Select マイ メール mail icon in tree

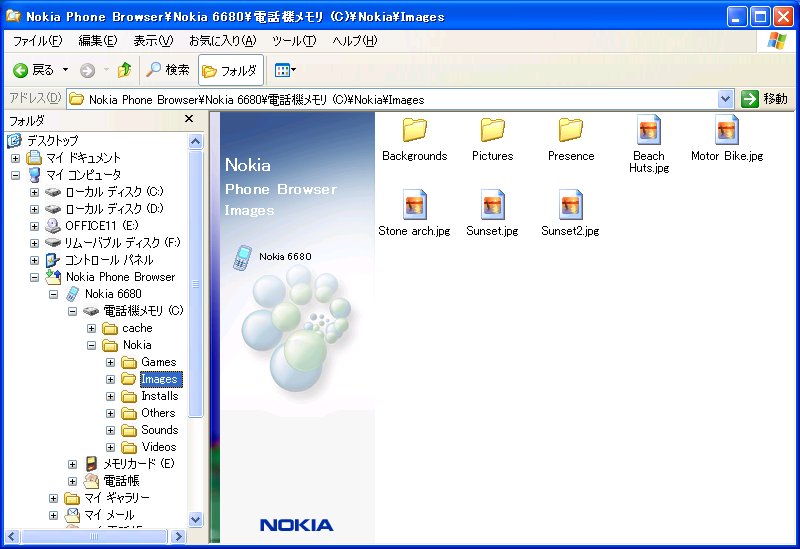click(72, 515)
